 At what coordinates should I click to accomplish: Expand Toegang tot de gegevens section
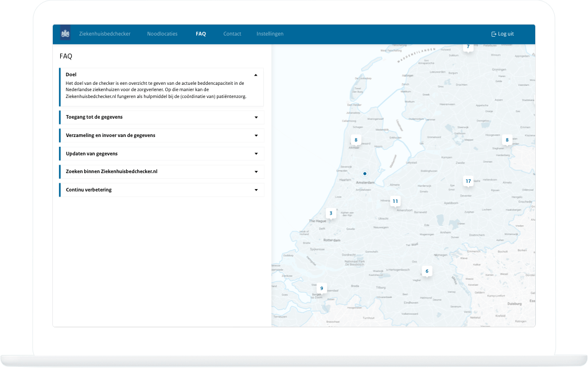pyautogui.click(x=162, y=118)
